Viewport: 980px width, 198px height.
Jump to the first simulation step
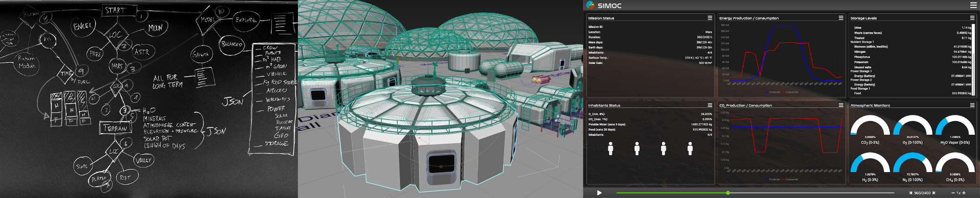coord(910,193)
